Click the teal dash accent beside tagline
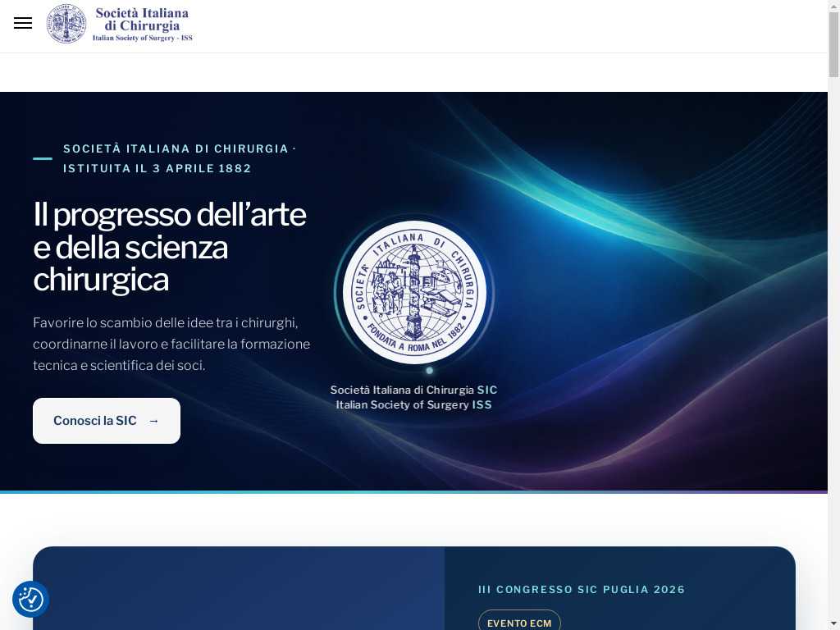This screenshot has width=840, height=630. coord(43,158)
